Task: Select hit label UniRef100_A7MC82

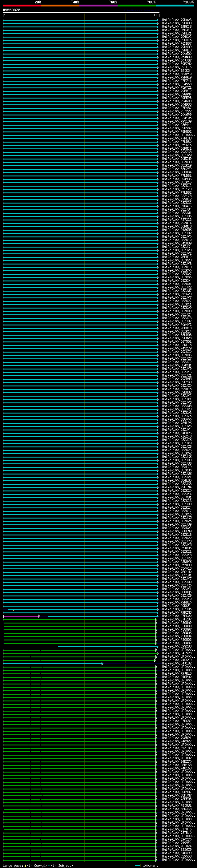Action: (x=177, y=721)
